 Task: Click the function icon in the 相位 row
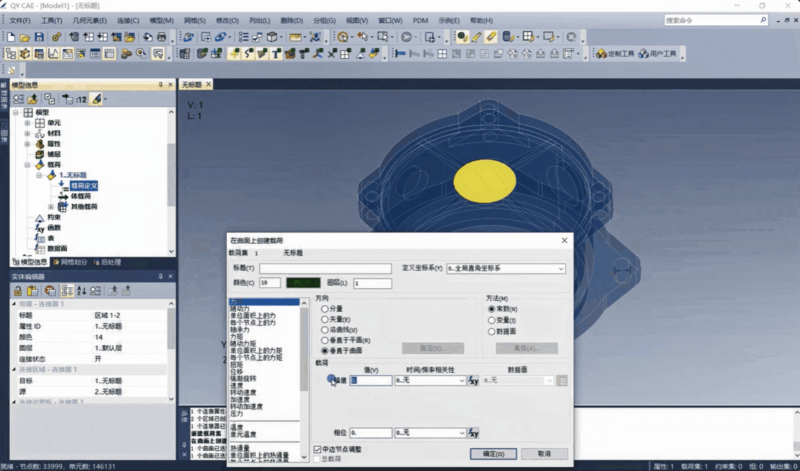click(473, 433)
